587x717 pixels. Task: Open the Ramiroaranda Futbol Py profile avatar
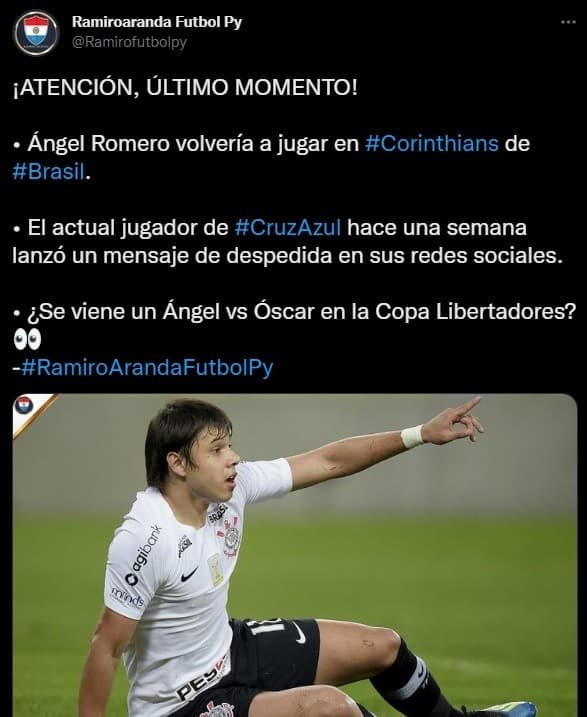tap(36, 33)
